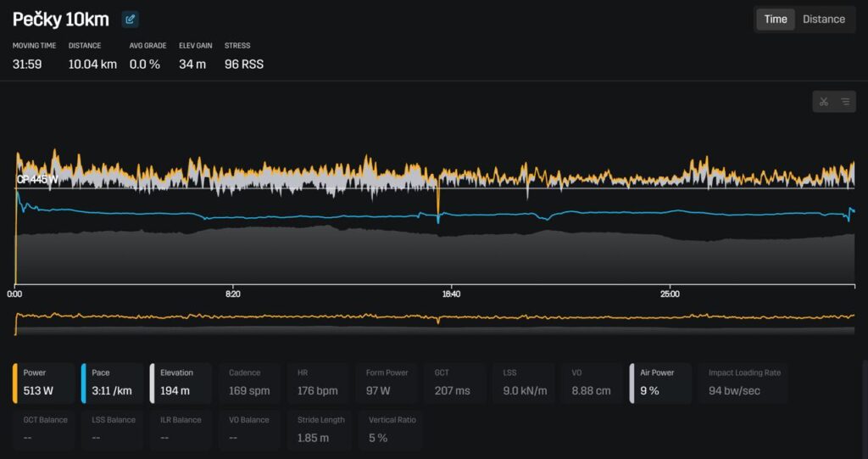Click the edit pencil icon beside Pečky 10km
Viewport: 868px width, 459px height.
point(130,20)
